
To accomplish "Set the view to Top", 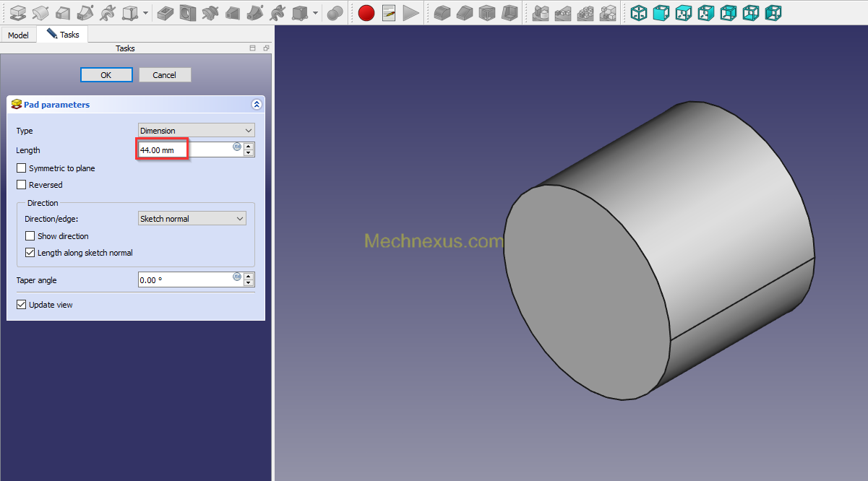I will coord(683,12).
